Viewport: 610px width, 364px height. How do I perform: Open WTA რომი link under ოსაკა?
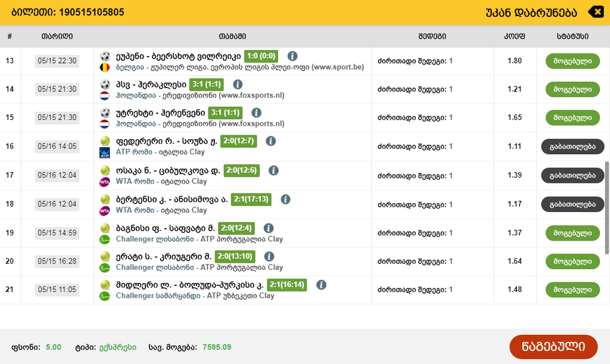135,181
